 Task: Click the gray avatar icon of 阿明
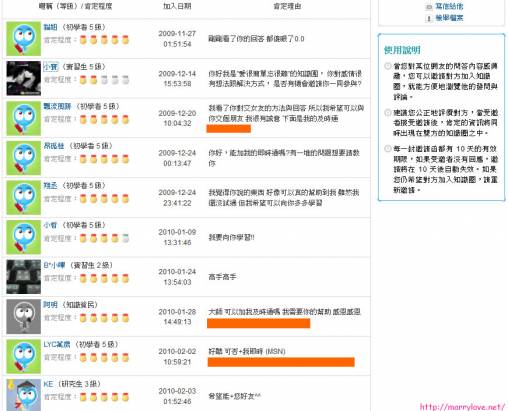pyautogui.click(x=23, y=316)
